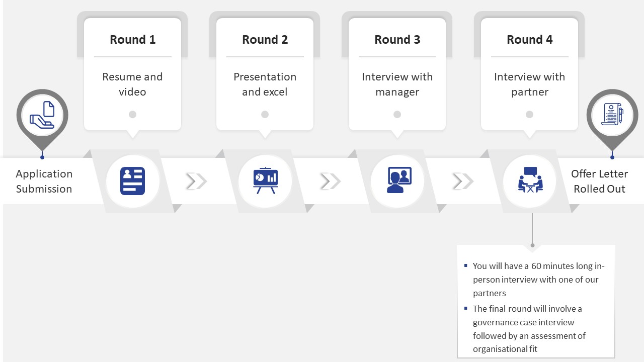Click the hand holding document icon
The image size is (644, 362).
pyautogui.click(x=42, y=116)
